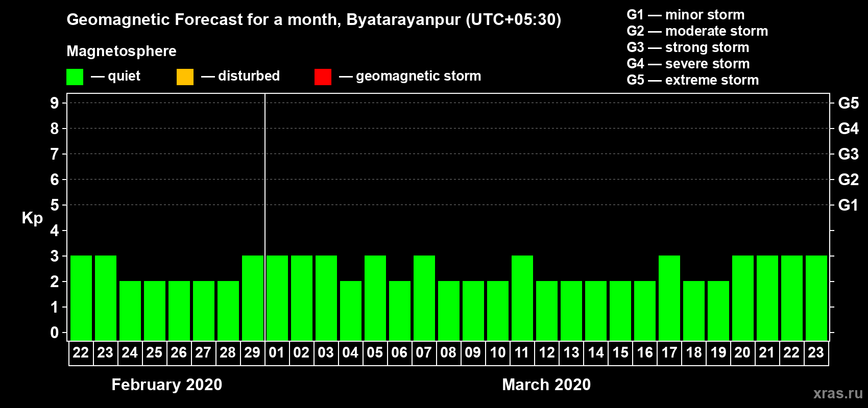The height and width of the screenshot is (408, 868).
Task: Click the G1 label on right axis
Action: coord(849,205)
